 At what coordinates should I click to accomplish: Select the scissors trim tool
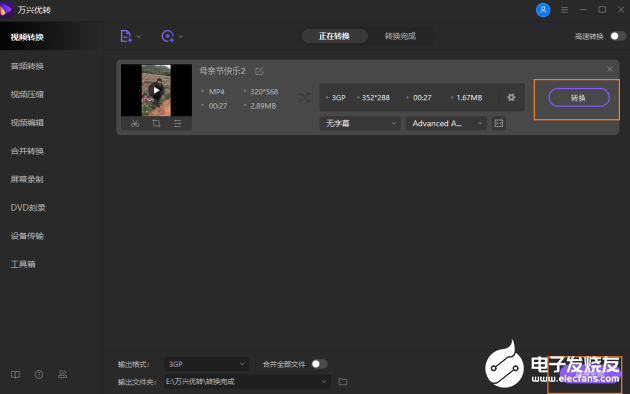135,123
